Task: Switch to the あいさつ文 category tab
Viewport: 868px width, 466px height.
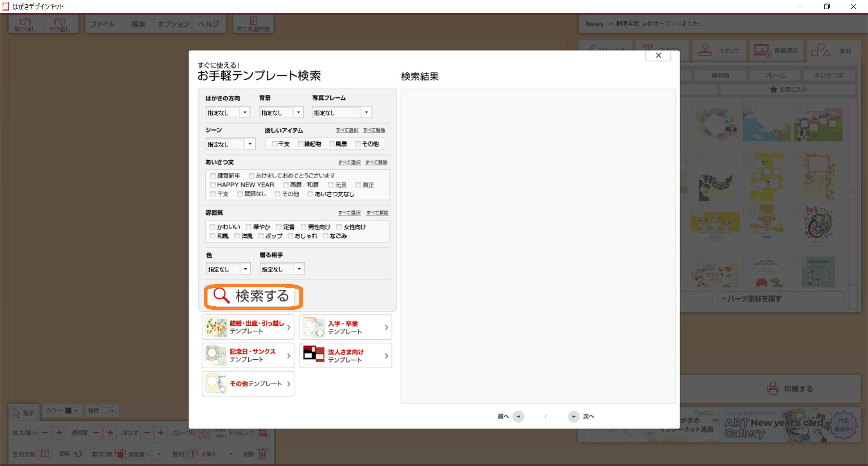Action: point(829,76)
